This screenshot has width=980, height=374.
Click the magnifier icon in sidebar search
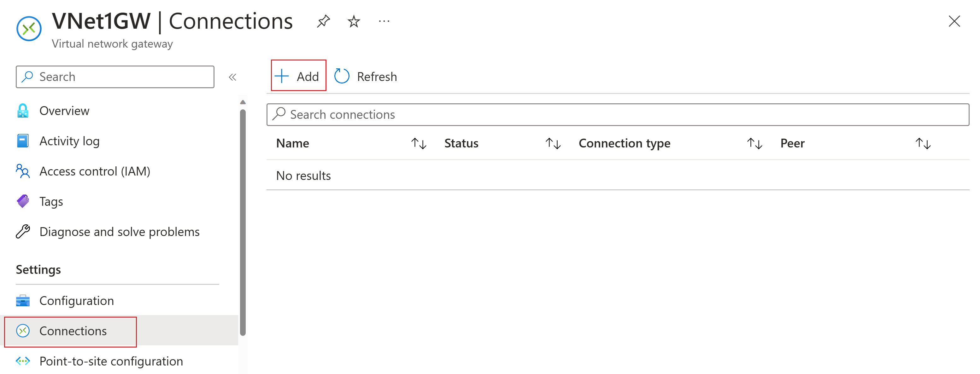[27, 76]
